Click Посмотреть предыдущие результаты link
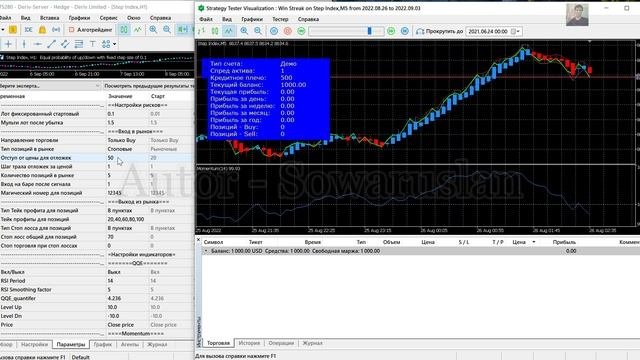 tap(149, 86)
